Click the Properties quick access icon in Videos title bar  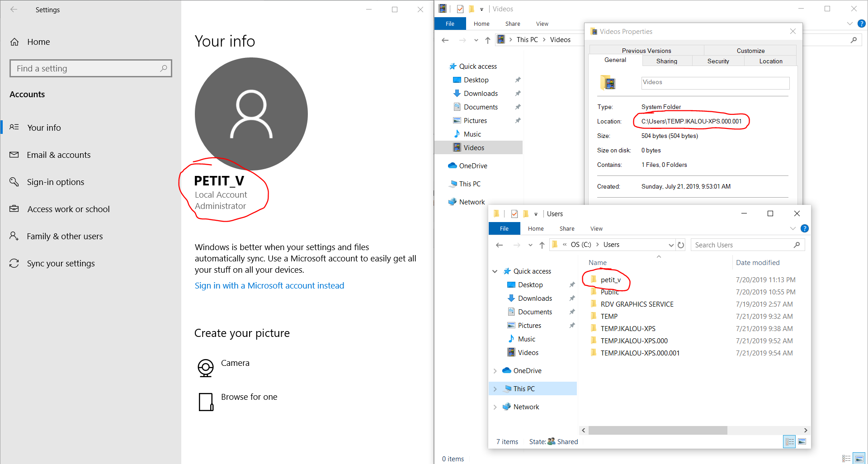coord(460,9)
